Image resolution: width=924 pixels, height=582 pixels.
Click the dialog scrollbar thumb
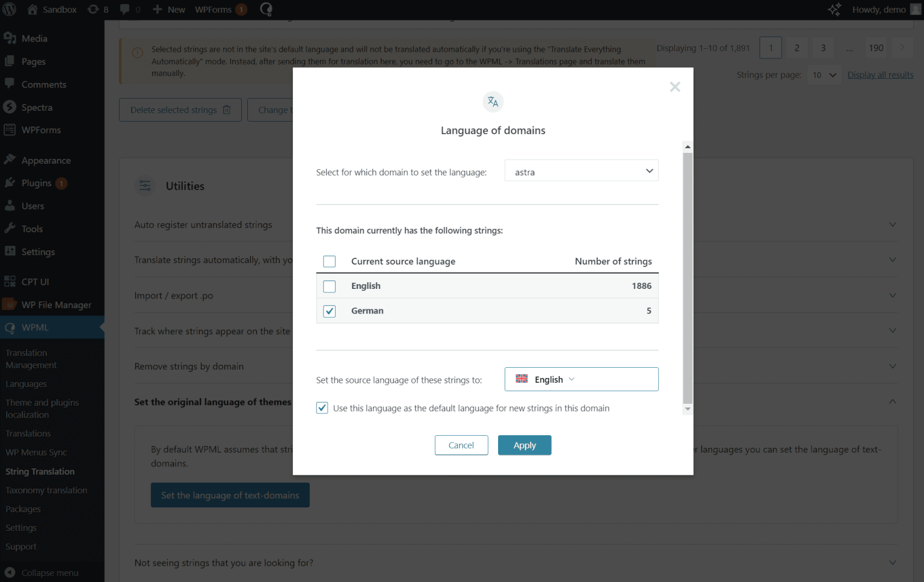pyautogui.click(x=687, y=277)
